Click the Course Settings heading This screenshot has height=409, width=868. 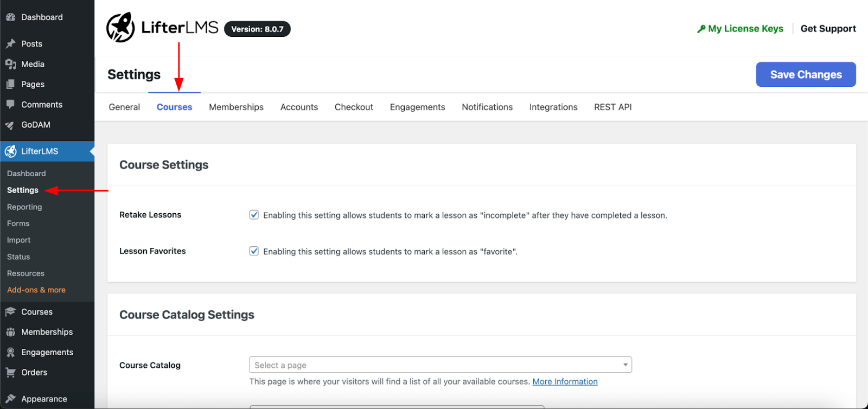tap(164, 165)
